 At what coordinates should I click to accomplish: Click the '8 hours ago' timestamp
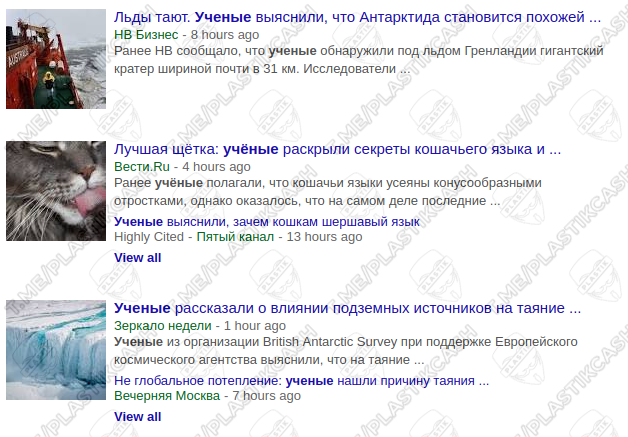[x=225, y=35]
